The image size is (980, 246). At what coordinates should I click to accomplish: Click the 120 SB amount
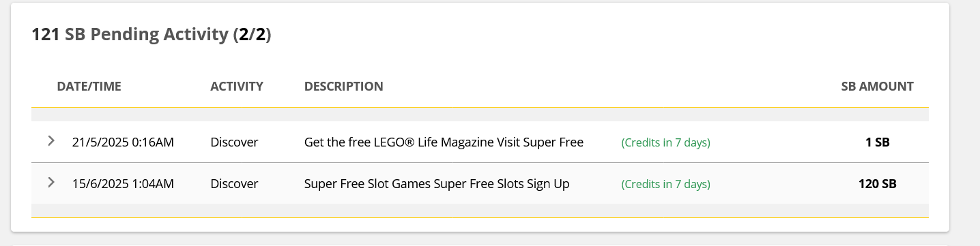pos(877,184)
